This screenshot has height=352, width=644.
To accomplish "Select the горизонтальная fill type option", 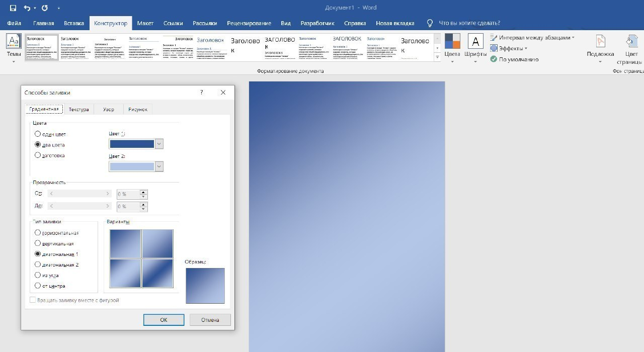I will (38, 233).
